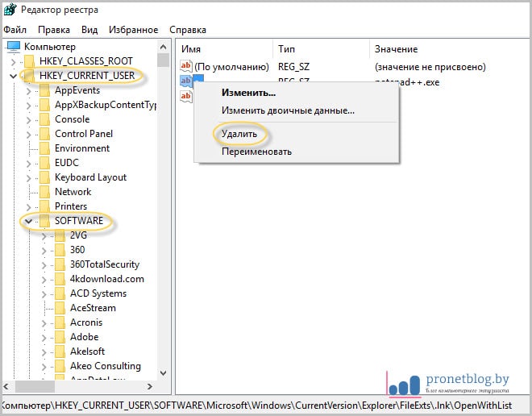Collapse the HKEY_CURRENT_USER key
The width and height of the screenshot is (532, 416).
(13, 77)
